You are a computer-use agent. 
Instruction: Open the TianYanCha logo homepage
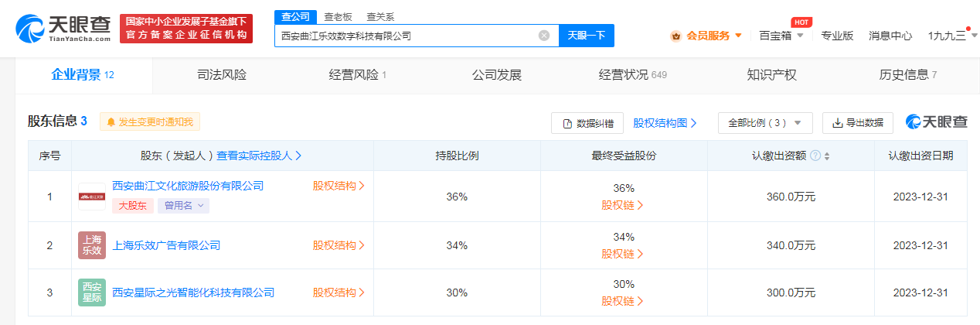point(63,28)
